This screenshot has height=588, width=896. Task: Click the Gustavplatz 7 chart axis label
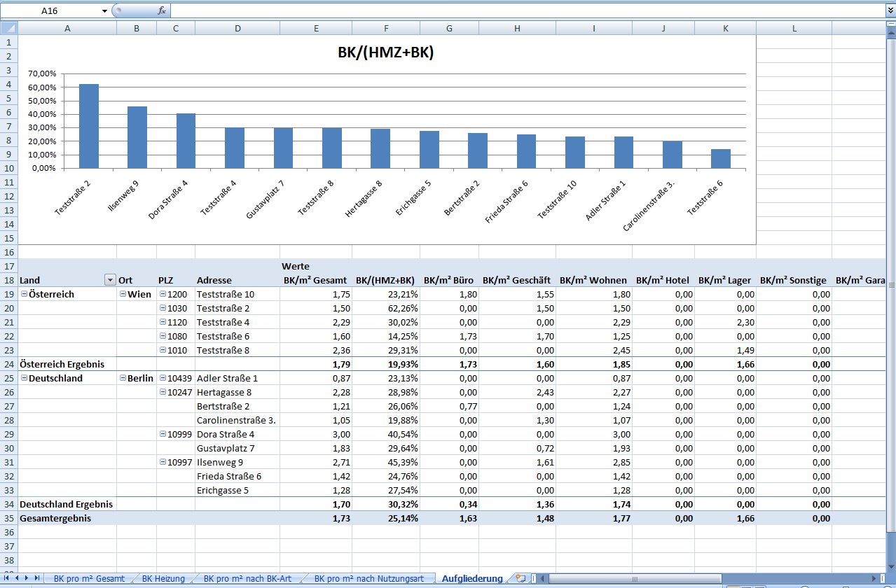tap(266, 201)
